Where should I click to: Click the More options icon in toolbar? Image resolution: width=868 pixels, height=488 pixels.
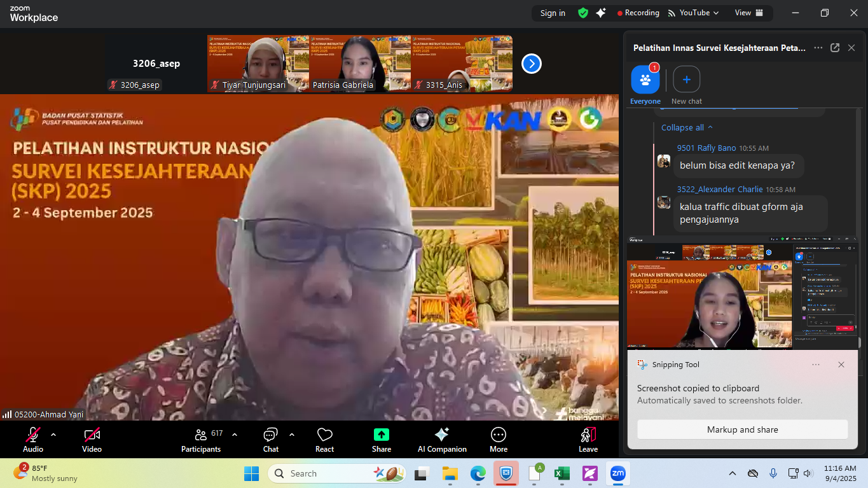point(499,435)
